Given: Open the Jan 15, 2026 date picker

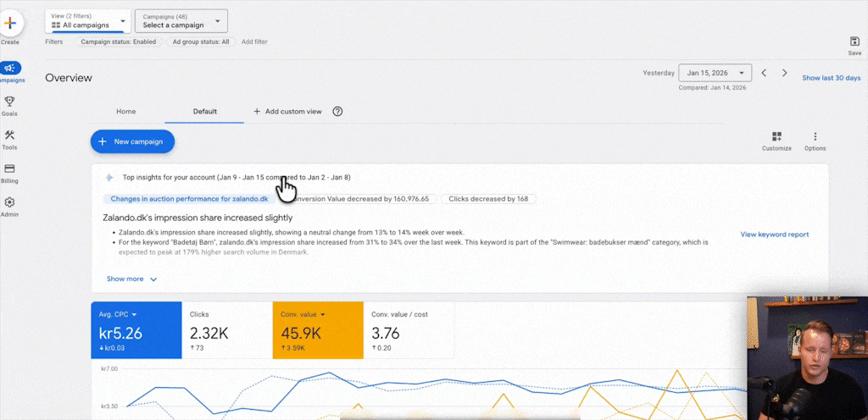Looking at the screenshot, I should point(715,74).
